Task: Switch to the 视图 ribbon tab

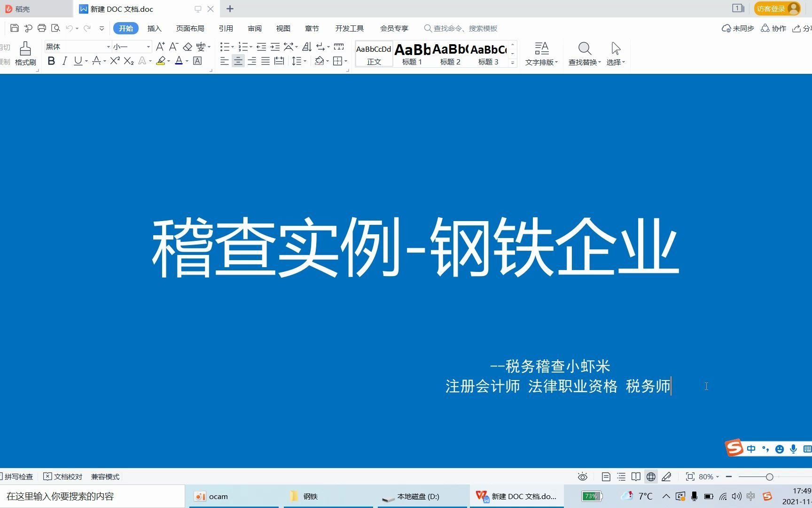Action: pos(283,28)
